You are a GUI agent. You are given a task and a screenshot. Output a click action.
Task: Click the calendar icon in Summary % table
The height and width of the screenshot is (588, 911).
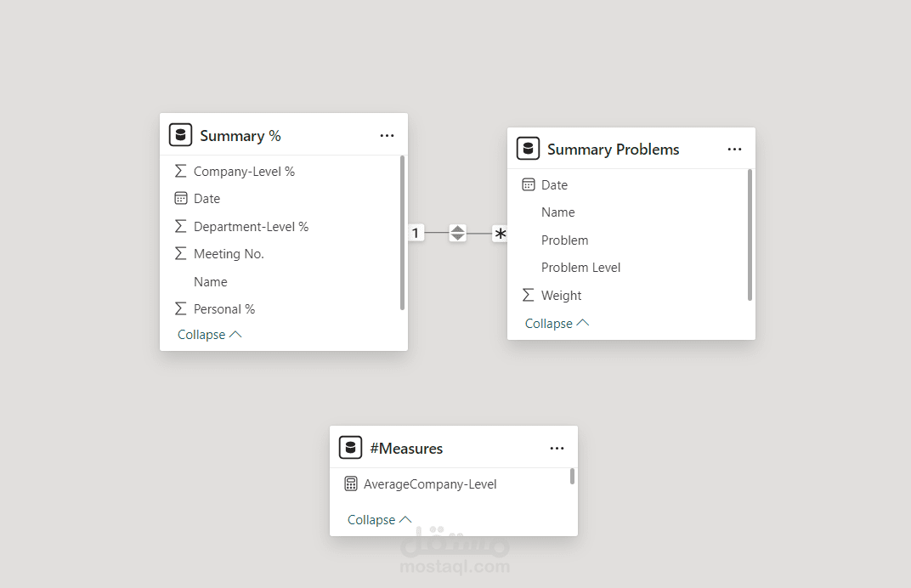(180, 199)
